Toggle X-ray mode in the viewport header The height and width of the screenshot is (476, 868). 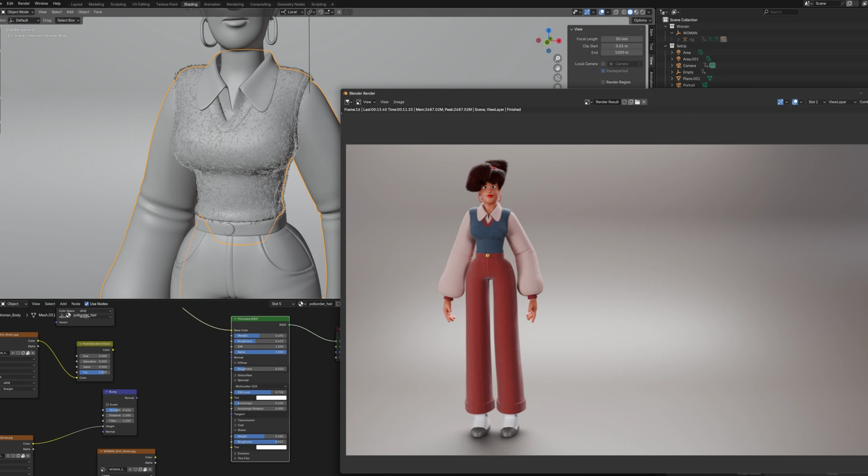616,12
